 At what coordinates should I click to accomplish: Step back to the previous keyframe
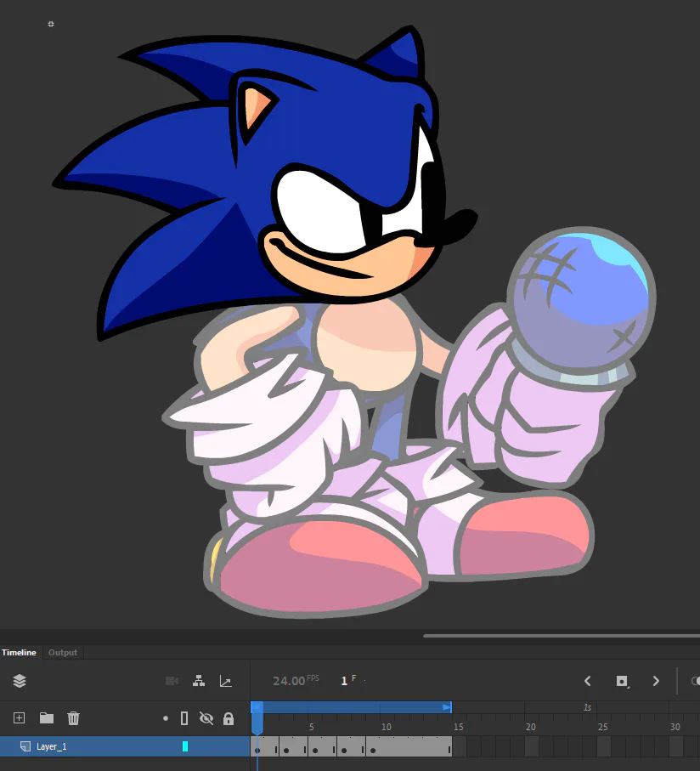click(x=588, y=681)
